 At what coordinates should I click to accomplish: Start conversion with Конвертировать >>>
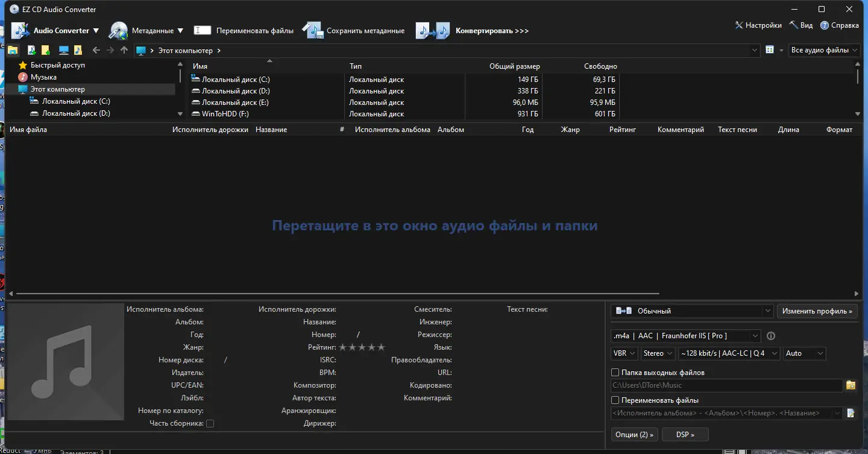[x=472, y=31]
